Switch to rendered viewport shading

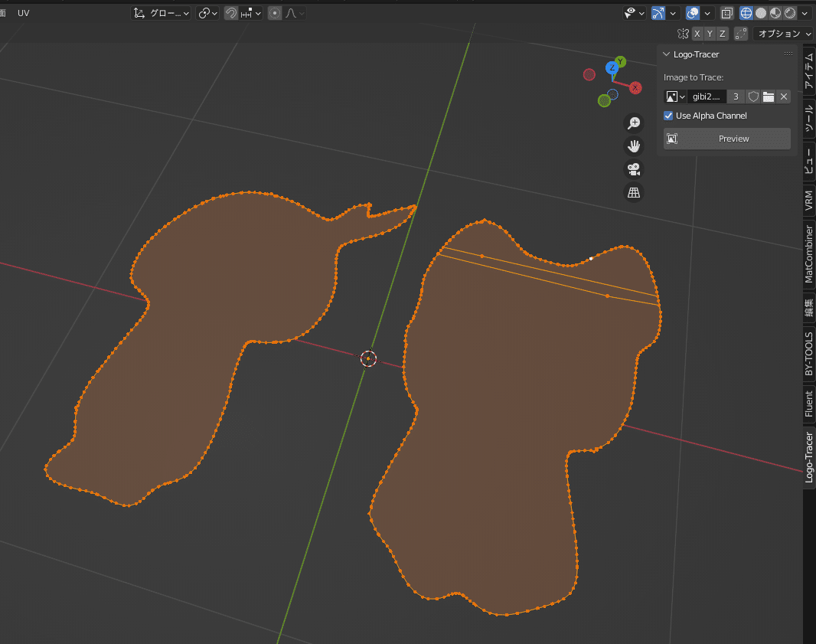pyautogui.click(x=790, y=13)
